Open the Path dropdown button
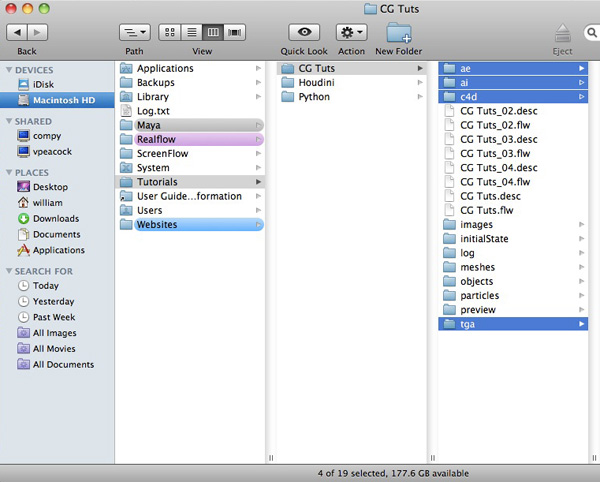600x482 pixels. tap(135, 32)
